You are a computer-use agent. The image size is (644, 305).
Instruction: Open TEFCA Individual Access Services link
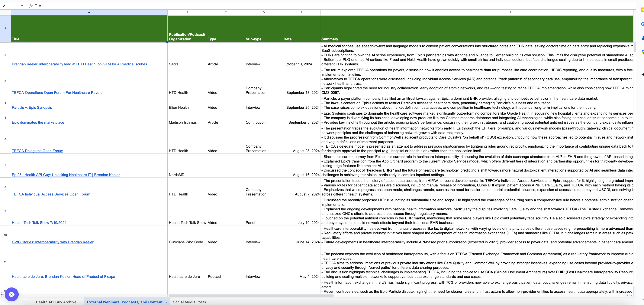click(51, 194)
